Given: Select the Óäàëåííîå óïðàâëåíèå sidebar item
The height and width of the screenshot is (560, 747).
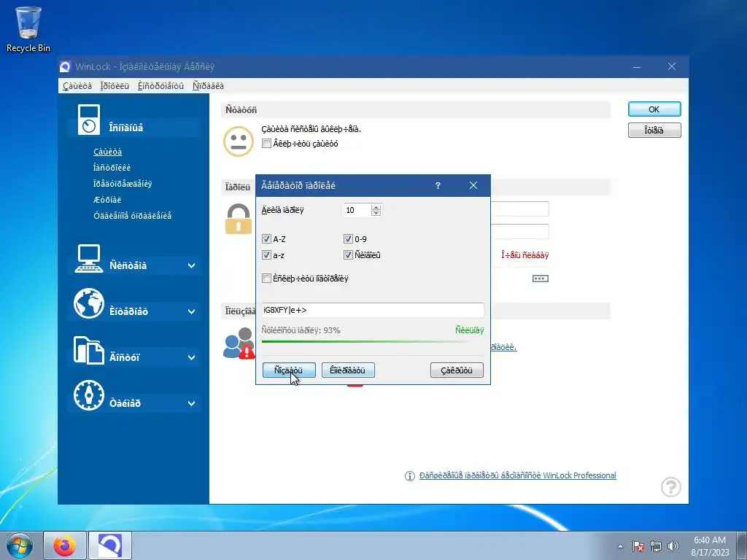Looking at the screenshot, I should (x=133, y=216).
